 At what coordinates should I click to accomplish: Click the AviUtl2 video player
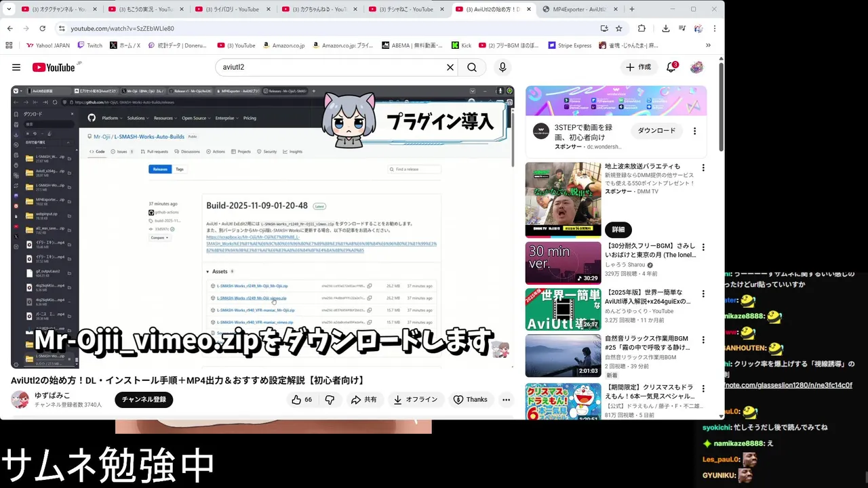tap(262, 227)
